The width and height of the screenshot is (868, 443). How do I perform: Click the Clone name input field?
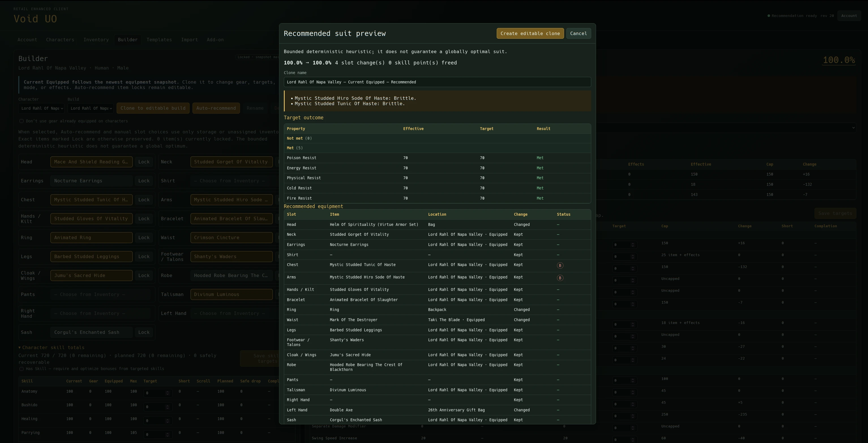pos(437,82)
